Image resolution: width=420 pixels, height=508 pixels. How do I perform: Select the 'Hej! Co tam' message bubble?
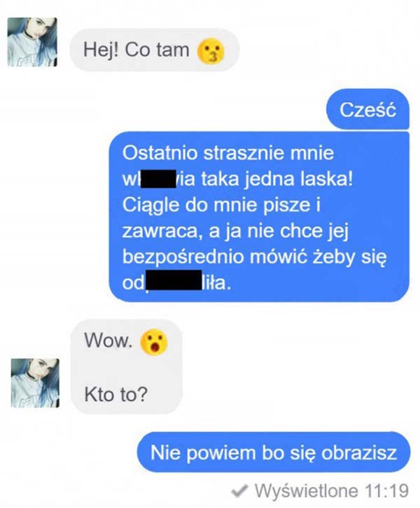pos(154,50)
